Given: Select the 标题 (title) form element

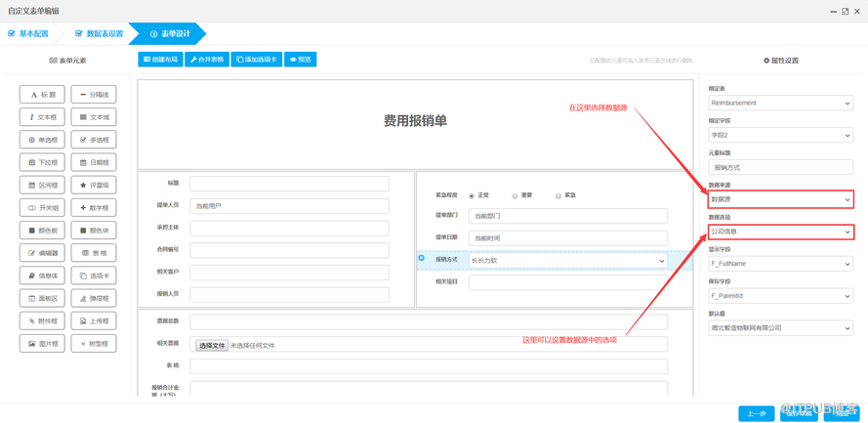Looking at the screenshot, I should tap(42, 95).
